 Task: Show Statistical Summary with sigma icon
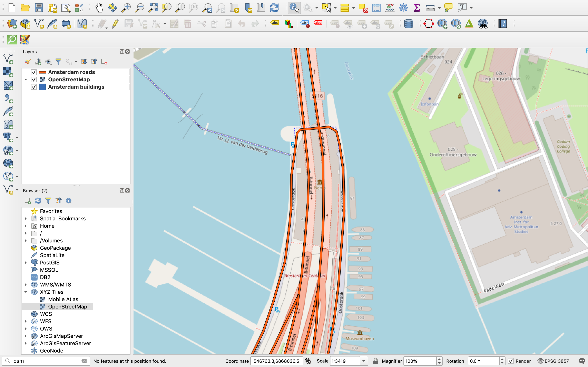pos(416,8)
